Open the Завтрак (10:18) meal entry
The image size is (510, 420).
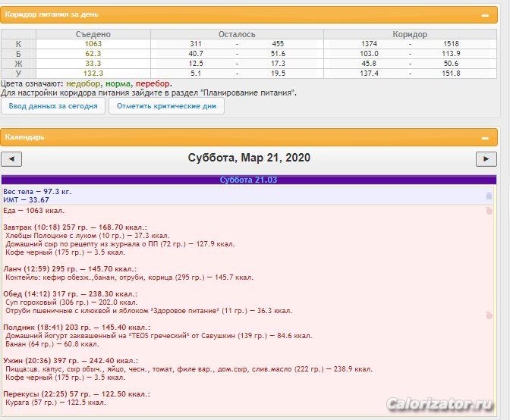(x=75, y=227)
